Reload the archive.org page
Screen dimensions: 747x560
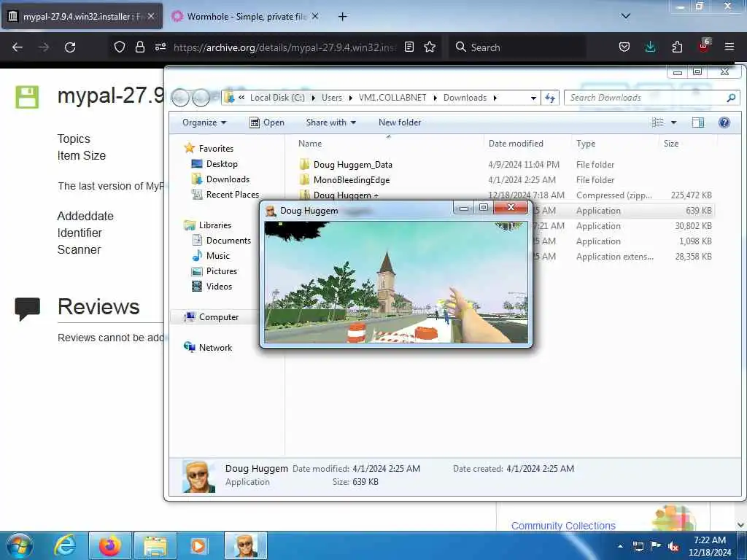(x=70, y=47)
